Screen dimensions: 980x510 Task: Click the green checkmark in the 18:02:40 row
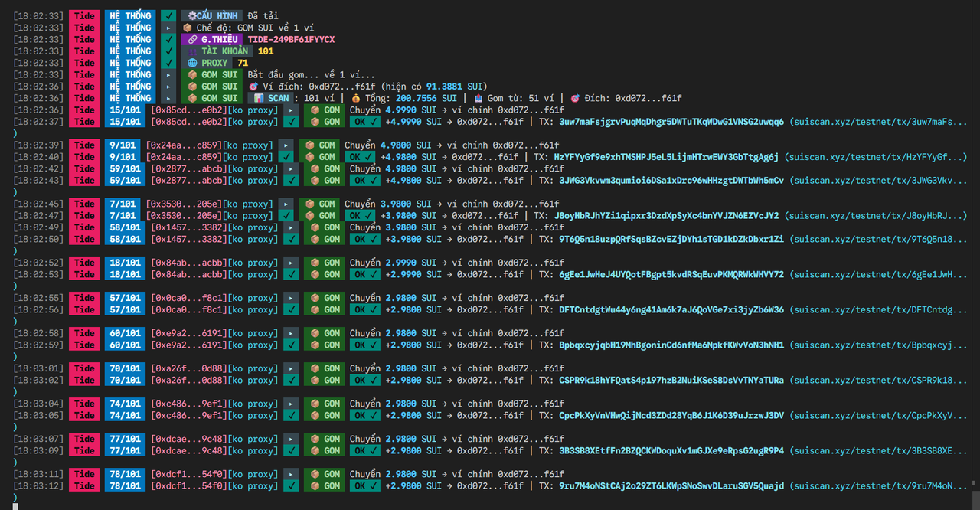[286, 157]
